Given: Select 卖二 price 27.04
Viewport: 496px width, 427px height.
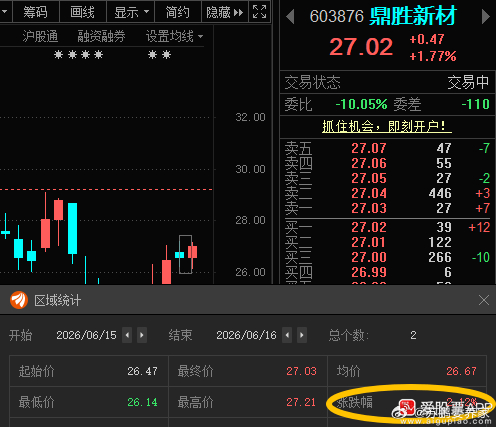Looking at the screenshot, I should pyautogui.click(x=369, y=193).
